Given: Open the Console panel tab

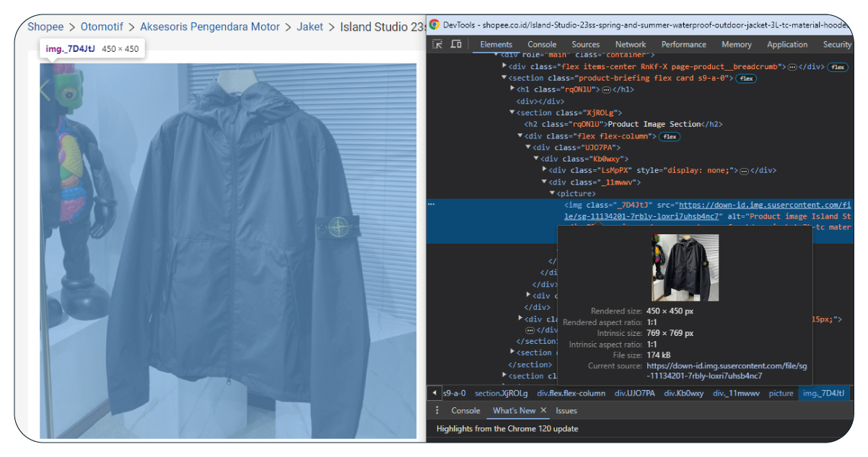Looking at the screenshot, I should [x=542, y=44].
